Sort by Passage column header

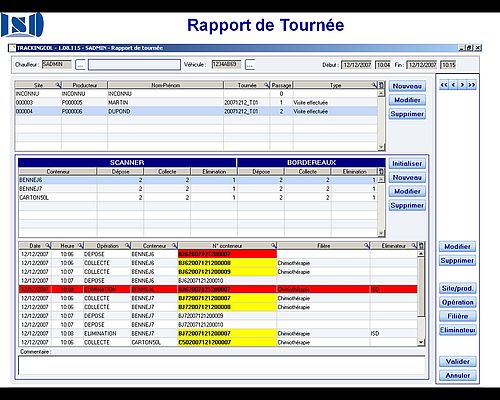[281, 85]
